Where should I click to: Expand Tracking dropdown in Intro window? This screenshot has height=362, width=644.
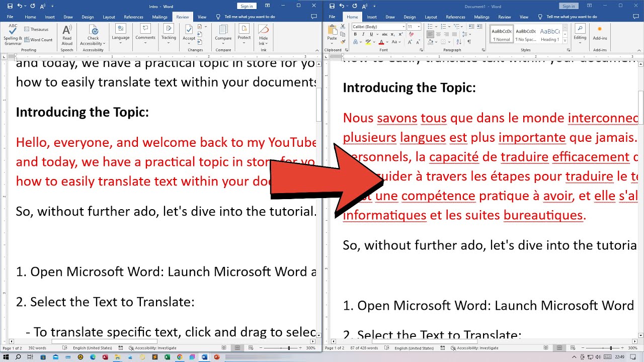click(169, 34)
